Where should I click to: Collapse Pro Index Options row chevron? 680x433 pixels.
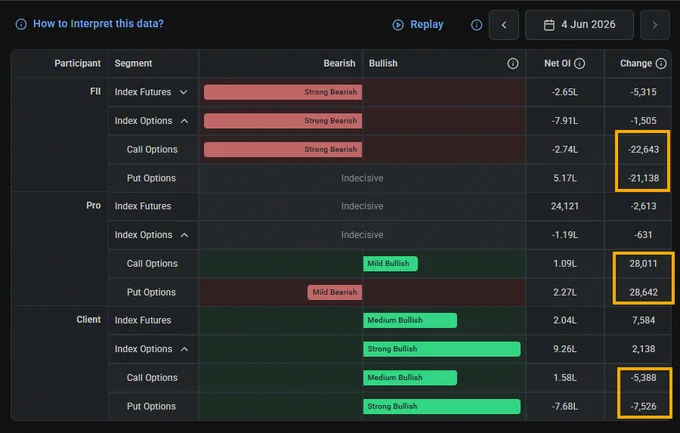(x=184, y=235)
